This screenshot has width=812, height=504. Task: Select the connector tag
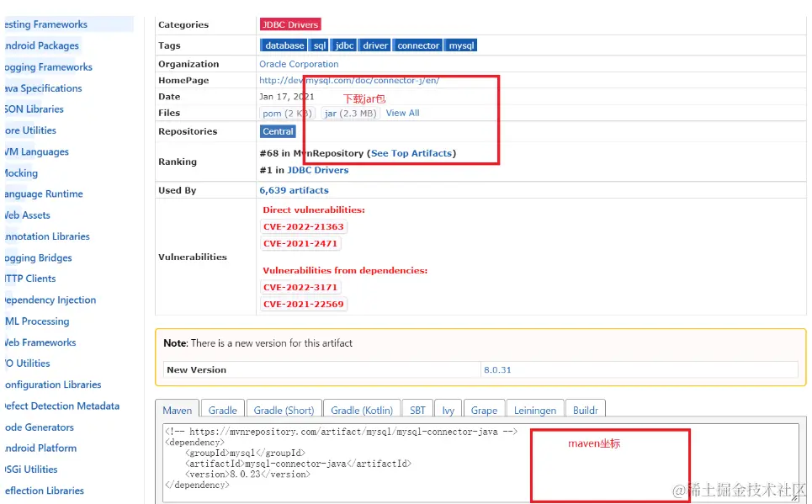coord(418,45)
